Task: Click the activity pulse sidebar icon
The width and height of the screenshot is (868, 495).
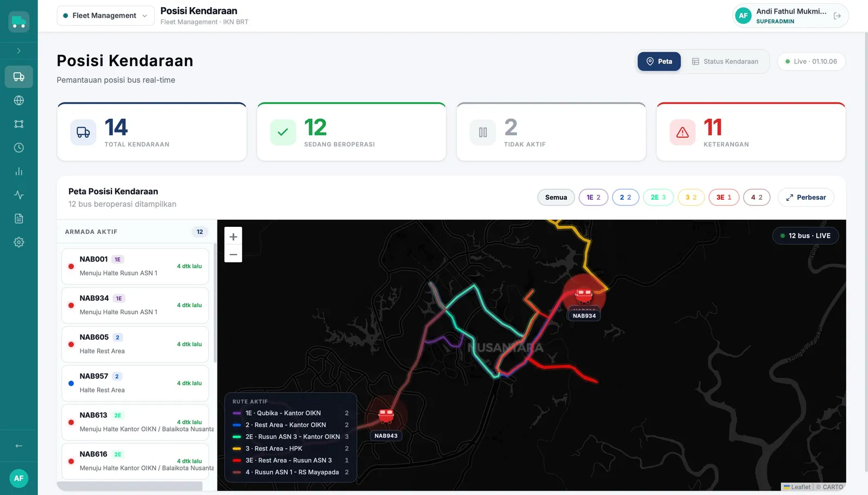Action: point(18,195)
